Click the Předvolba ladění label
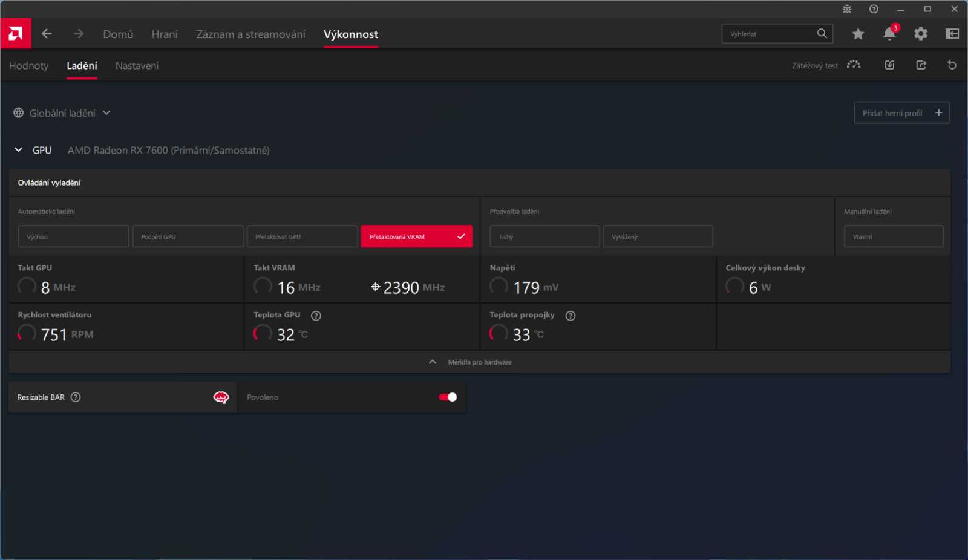The height and width of the screenshot is (560, 968). [514, 212]
